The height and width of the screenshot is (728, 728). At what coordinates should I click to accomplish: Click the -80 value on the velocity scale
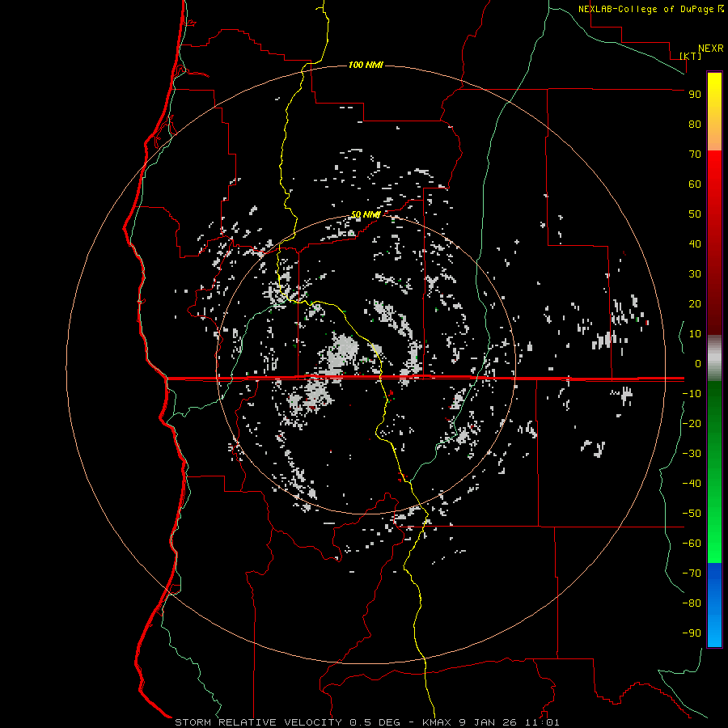(692, 603)
